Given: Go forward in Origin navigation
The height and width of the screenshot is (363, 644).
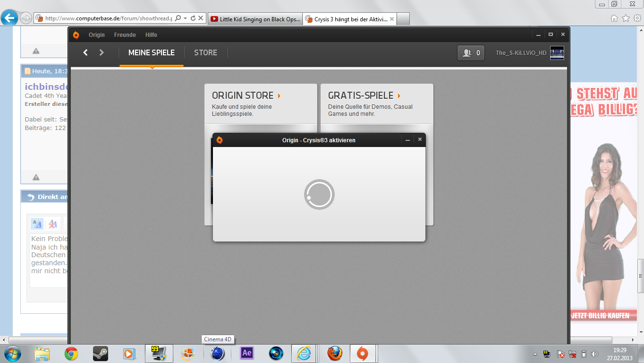Looking at the screenshot, I should click(x=102, y=52).
